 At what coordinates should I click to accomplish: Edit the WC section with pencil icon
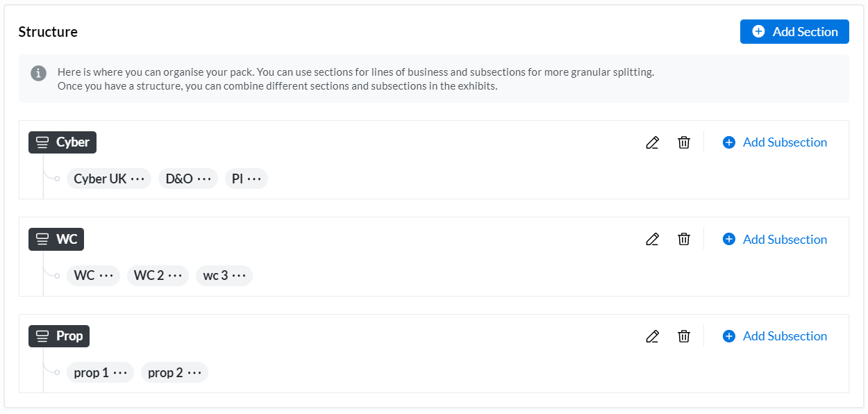[652, 239]
